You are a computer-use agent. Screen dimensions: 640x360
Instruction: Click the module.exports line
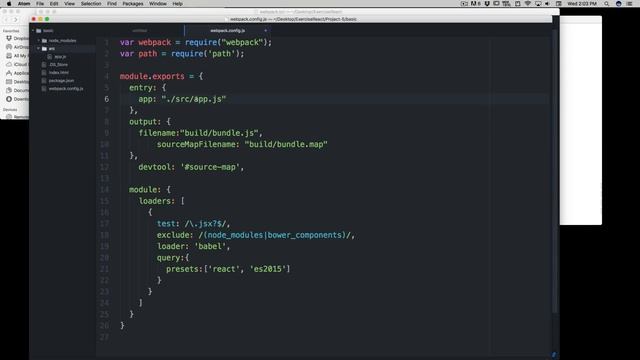click(x=161, y=76)
